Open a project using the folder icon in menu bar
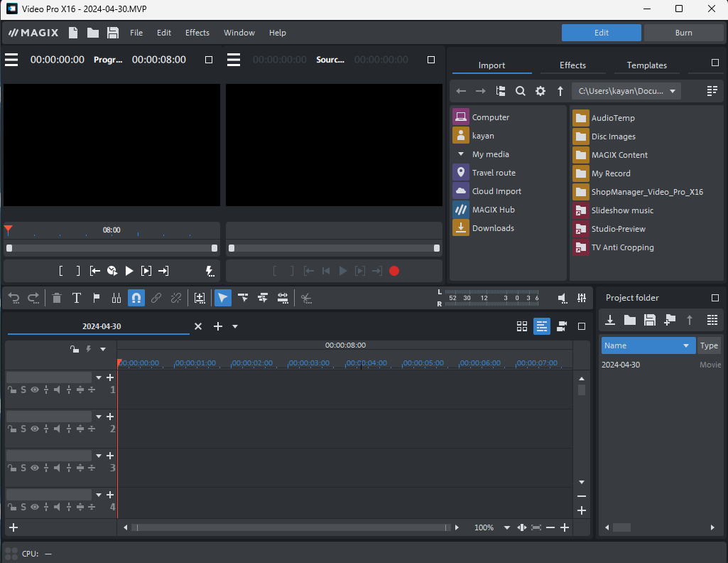Viewport: 728px width, 563px height. tap(93, 33)
